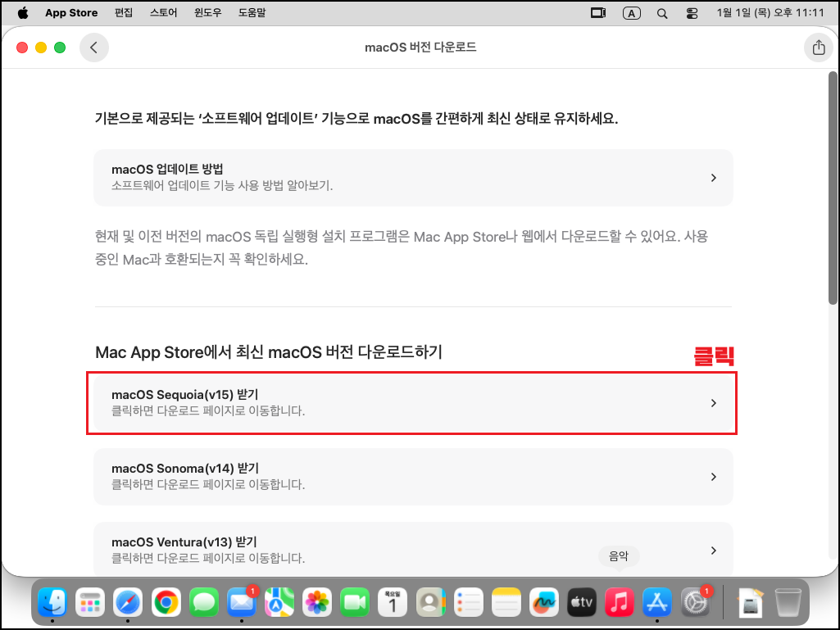The width and height of the screenshot is (840, 630).
Task: Open the 윈도우 menu
Action: pos(208,13)
